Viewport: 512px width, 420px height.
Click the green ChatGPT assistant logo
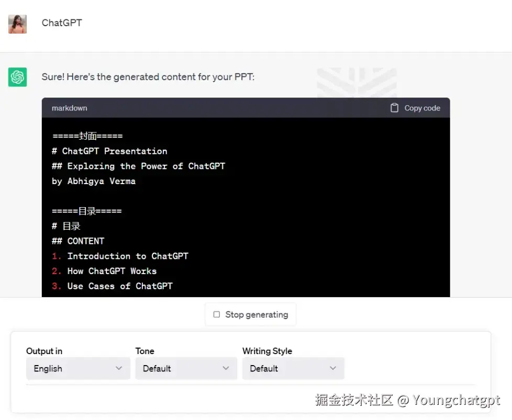pyautogui.click(x=17, y=77)
